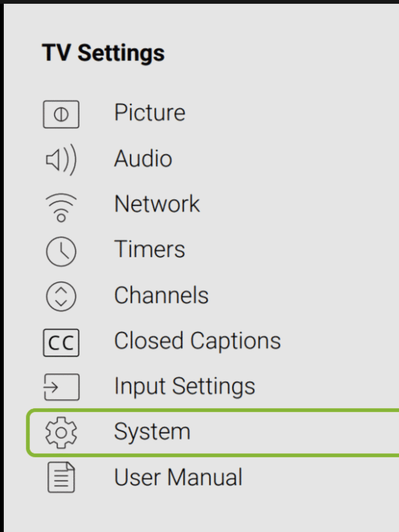Open the Input Settings menu
The width and height of the screenshot is (399, 532).
point(184,386)
